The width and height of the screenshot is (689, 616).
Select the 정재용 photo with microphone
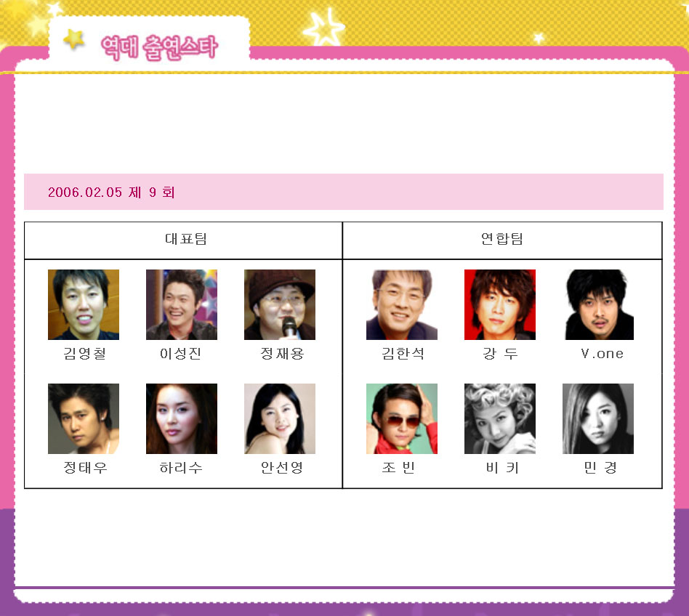pos(280,304)
